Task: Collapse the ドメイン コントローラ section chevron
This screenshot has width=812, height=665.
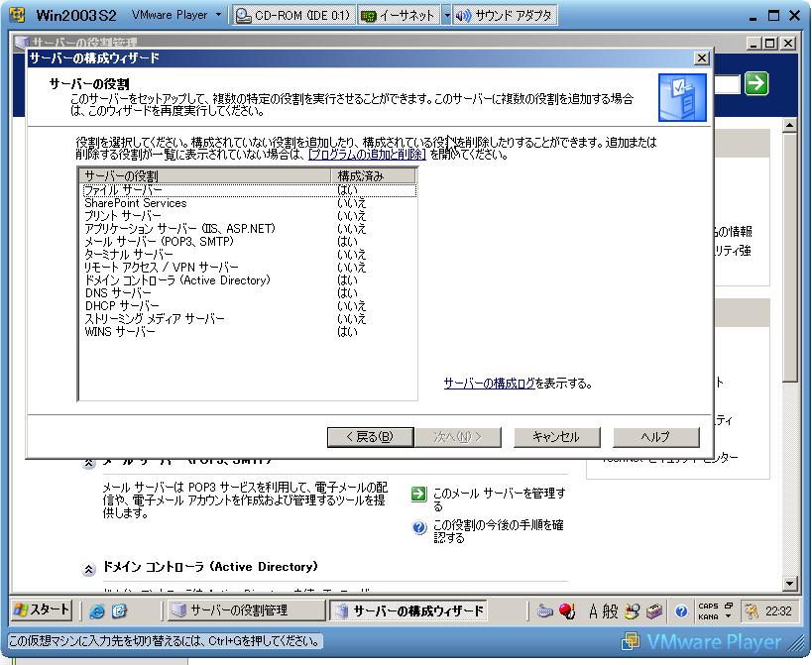Action: point(89,570)
